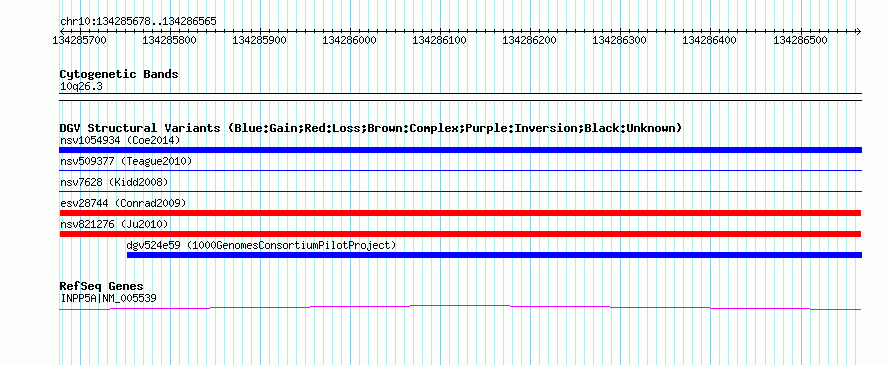Screen dimensions: 890x365
Task: Select the Cytogenetic Bands track title
Action: pyautogui.click(x=119, y=74)
